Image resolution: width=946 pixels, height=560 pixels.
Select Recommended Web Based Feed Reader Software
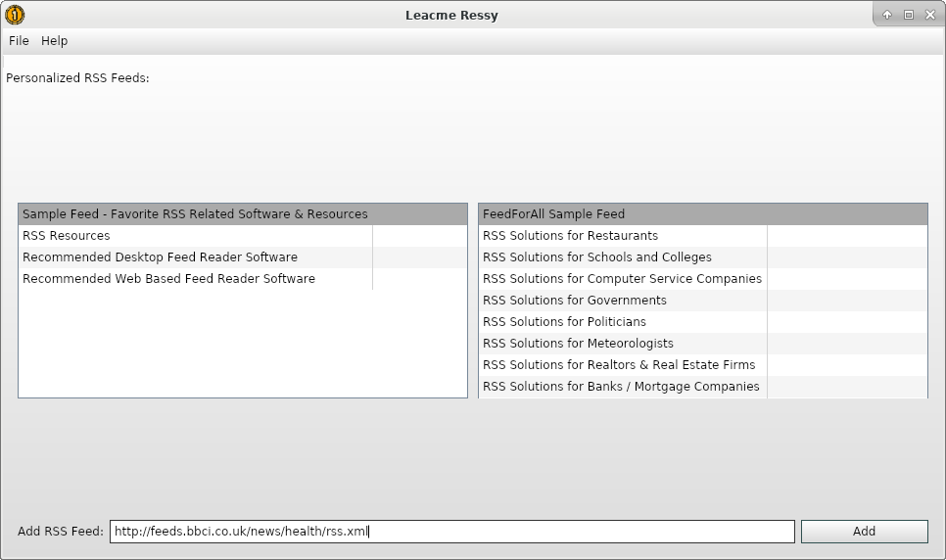[168, 279]
